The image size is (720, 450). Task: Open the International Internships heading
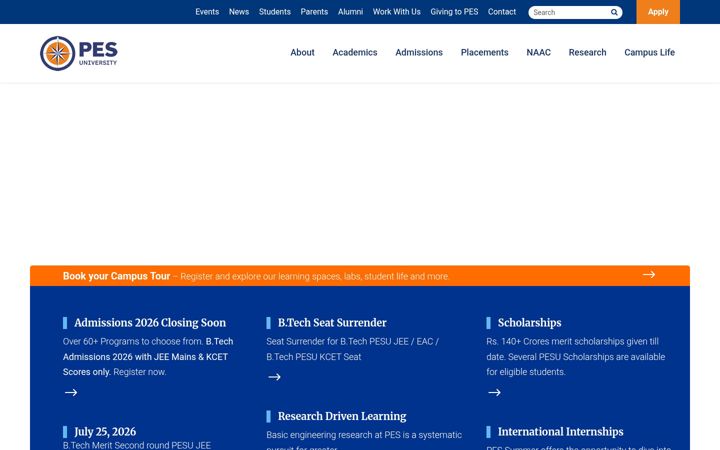(561, 432)
